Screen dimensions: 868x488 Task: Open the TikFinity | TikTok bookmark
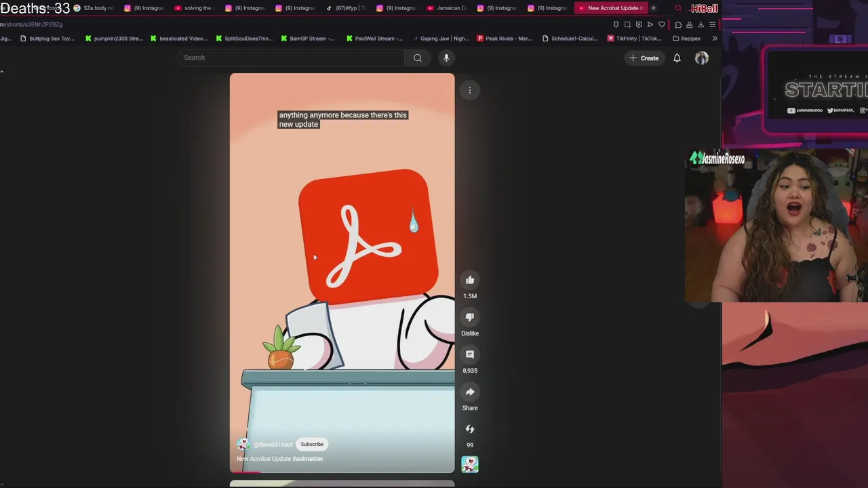634,39
